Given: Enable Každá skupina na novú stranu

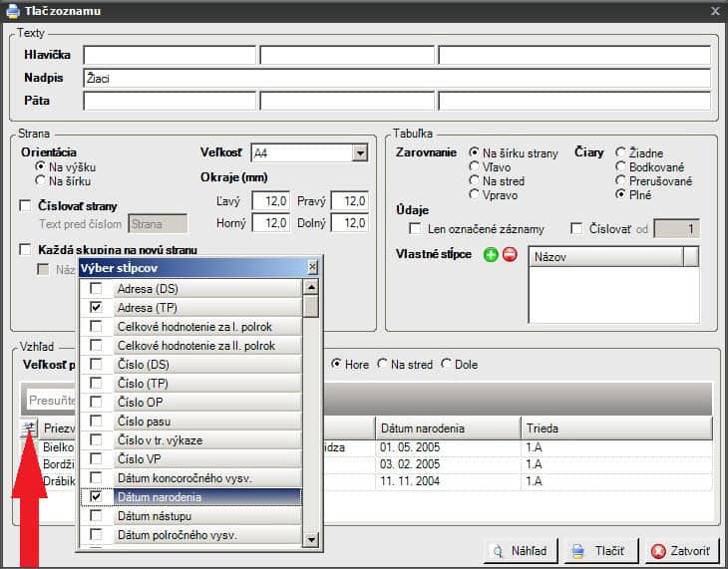Looking at the screenshot, I should coord(25,250).
